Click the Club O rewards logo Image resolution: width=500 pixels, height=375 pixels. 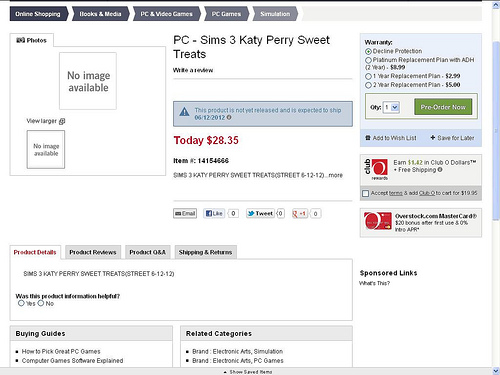click(376, 169)
